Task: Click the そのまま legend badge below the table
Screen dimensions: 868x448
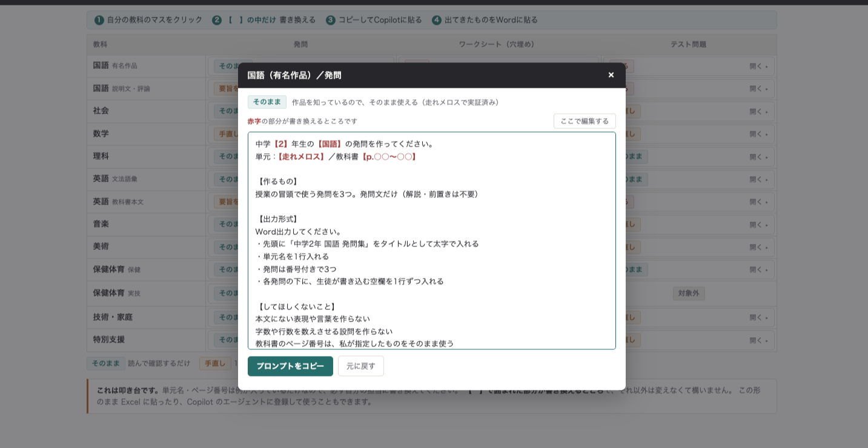Action: tap(105, 363)
